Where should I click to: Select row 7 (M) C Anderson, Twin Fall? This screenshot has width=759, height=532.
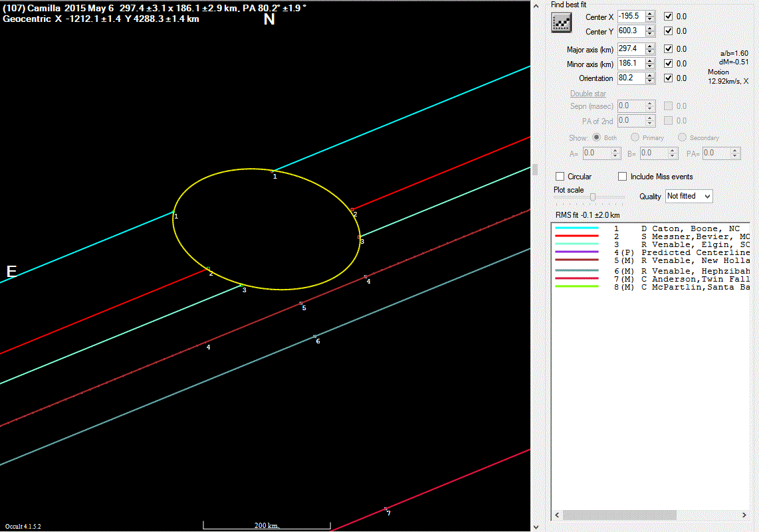(x=651, y=279)
